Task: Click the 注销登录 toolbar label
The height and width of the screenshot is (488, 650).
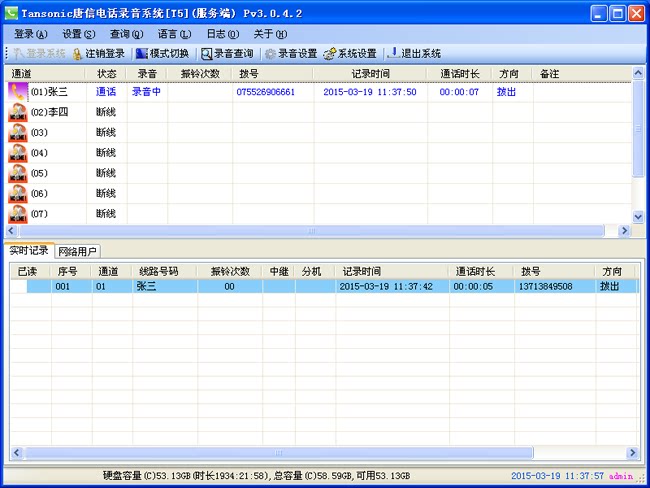Action: 105,54
